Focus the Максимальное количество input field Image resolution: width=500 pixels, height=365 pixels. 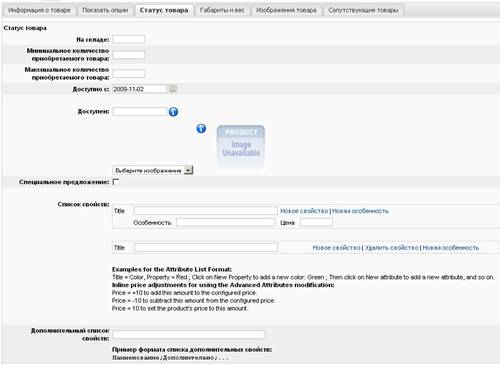(129, 73)
